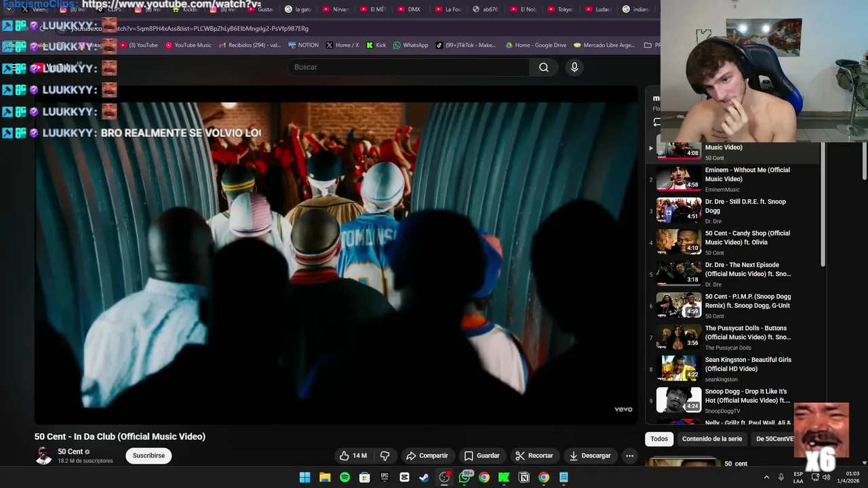
Task: Open the Kick app from the taskbar
Action: click(x=504, y=477)
